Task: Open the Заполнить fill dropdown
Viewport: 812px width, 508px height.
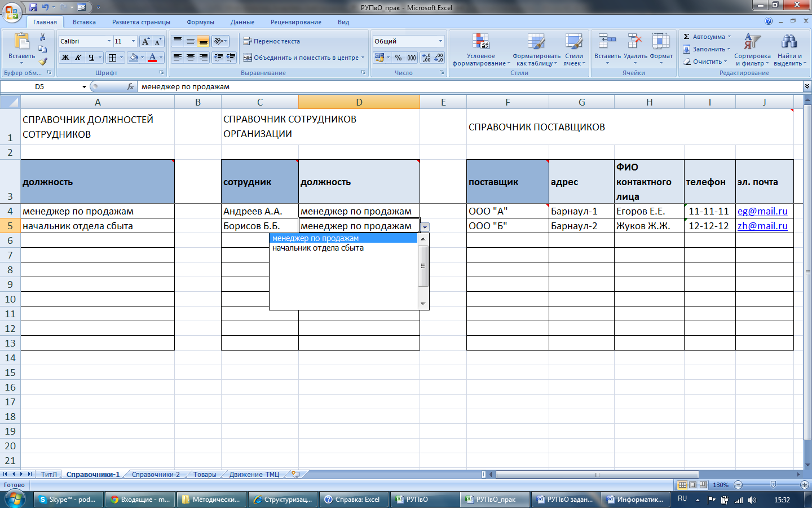Action: [729, 49]
